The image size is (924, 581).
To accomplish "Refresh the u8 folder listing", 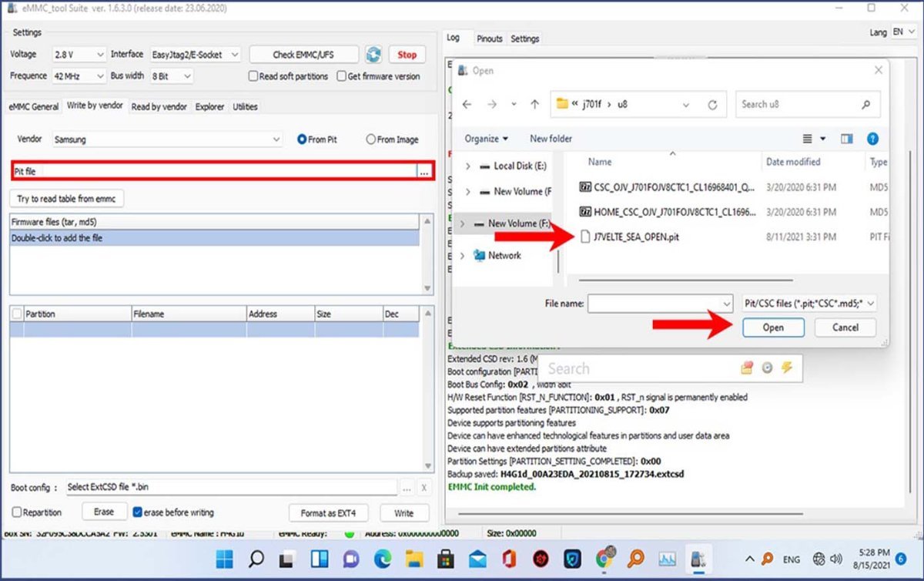I will click(x=713, y=105).
